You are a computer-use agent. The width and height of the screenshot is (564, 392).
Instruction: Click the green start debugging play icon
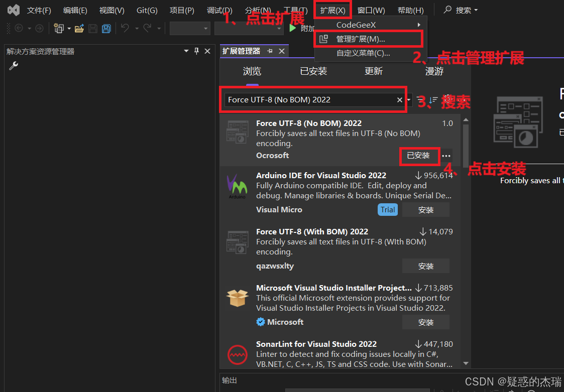(293, 28)
